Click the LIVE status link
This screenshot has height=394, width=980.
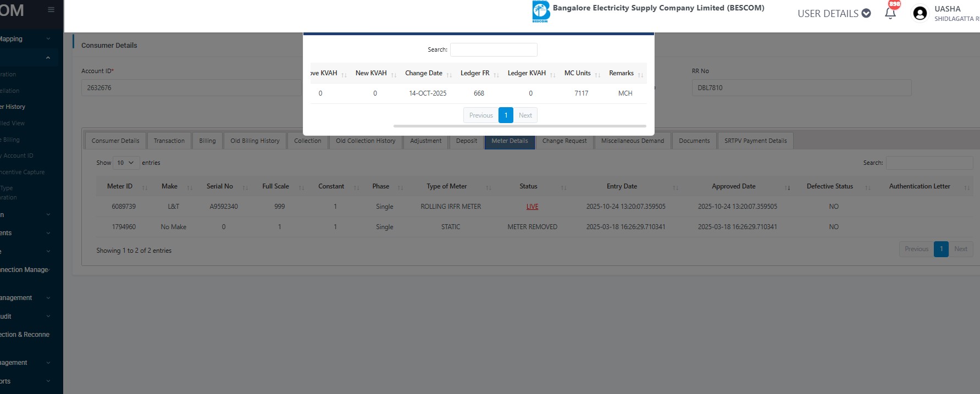click(532, 207)
